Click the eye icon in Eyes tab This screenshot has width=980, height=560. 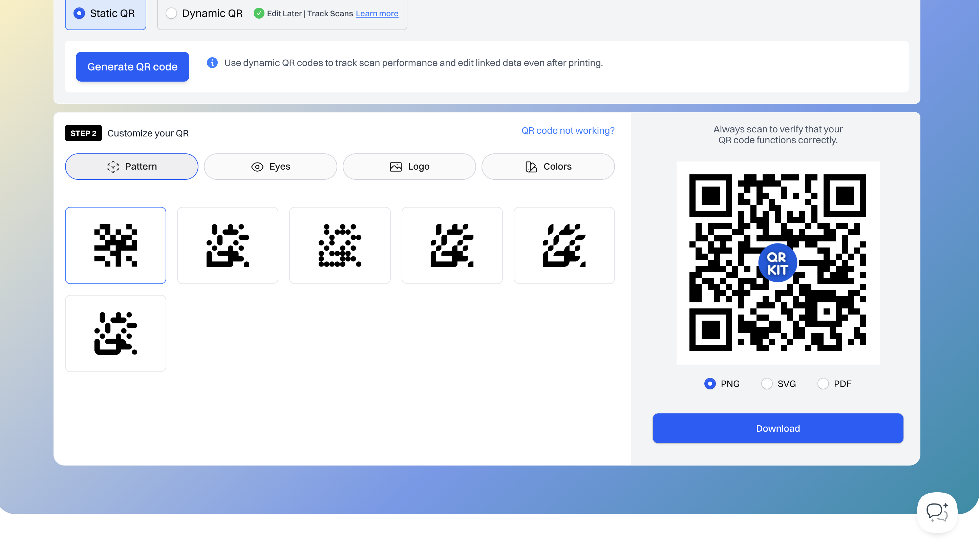257,167
